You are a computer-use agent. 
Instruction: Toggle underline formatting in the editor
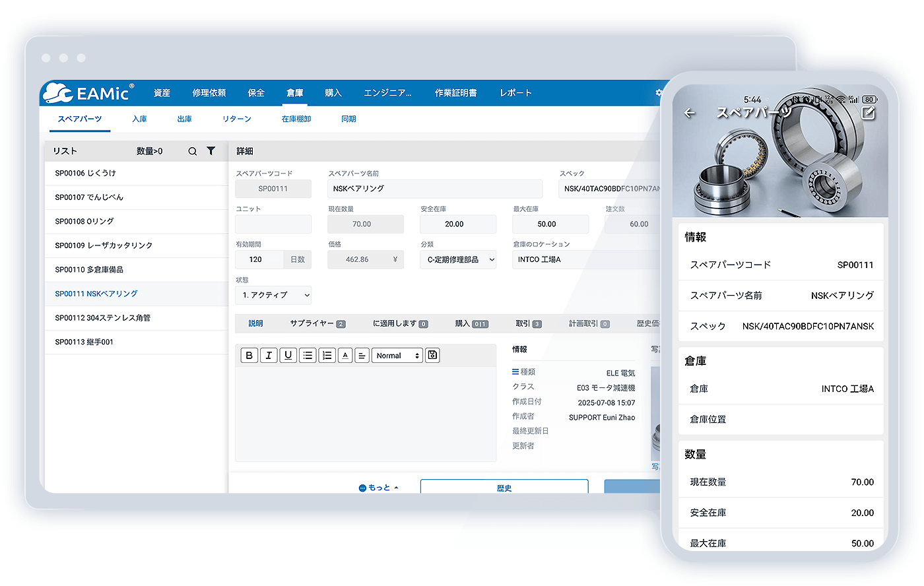tap(288, 356)
